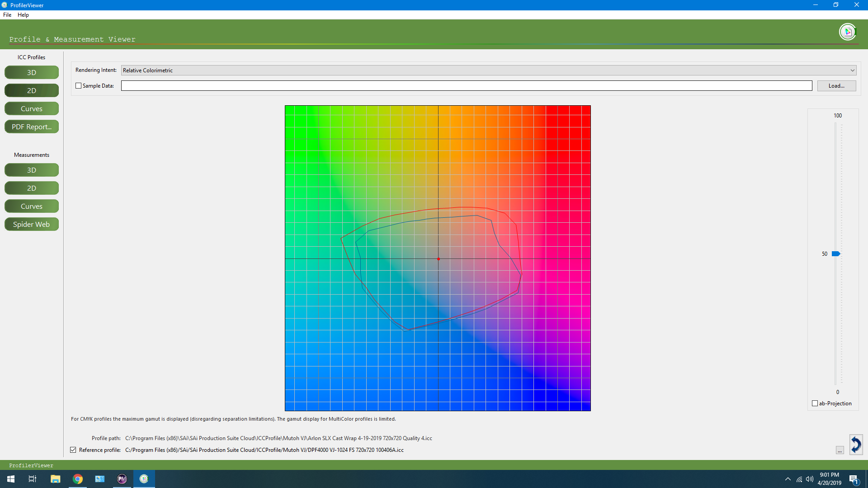Open the Measurements Curves view
The image size is (868, 488).
32,206
